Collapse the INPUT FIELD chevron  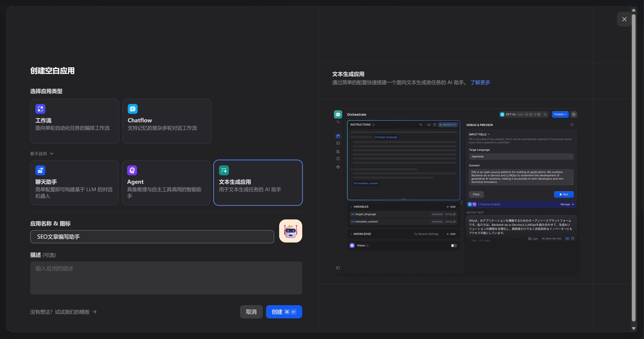point(489,134)
